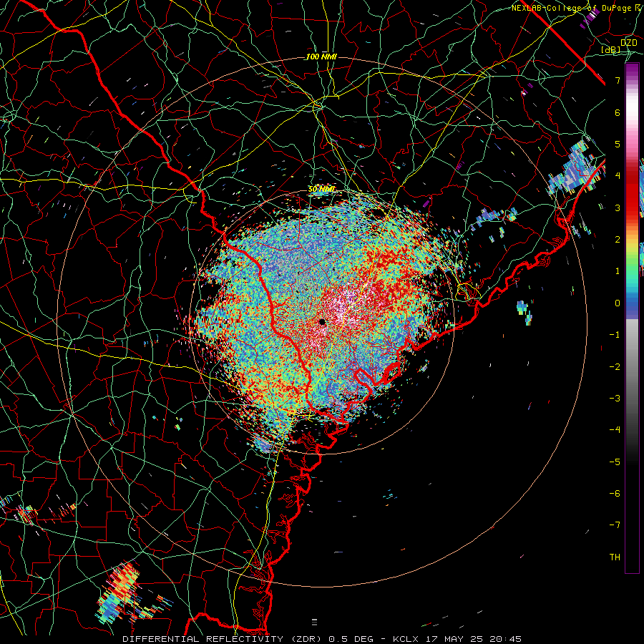This screenshot has width=644, height=644.
Task: Pick the red 3 dB color on scale
Action: [632, 207]
